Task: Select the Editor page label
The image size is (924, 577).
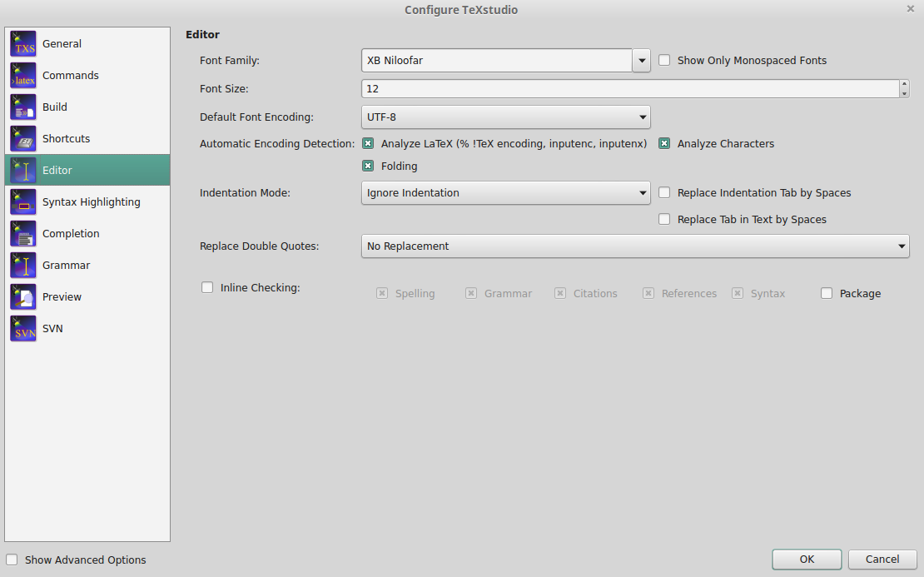Action: click(x=57, y=171)
